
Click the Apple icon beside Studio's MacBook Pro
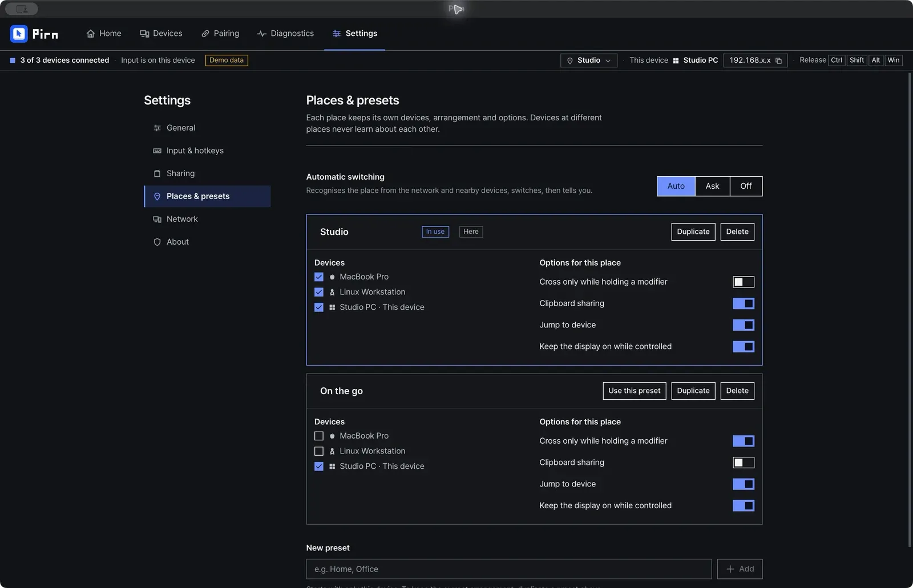pyautogui.click(x=332, y=277)
